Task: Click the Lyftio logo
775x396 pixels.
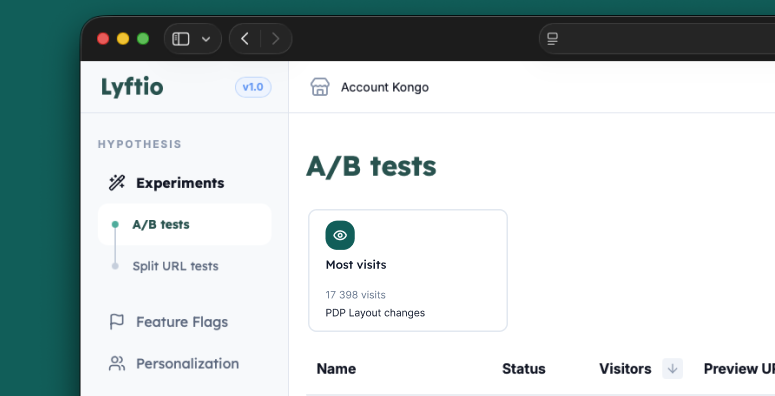Action: [x=132, y=88]
